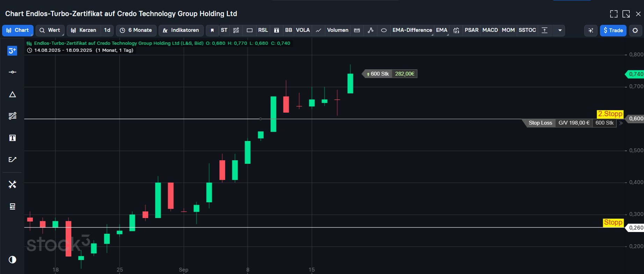Switch to the Chart tab
The image size is (644, 274).
pyautogui.click(x=18, y=30)
